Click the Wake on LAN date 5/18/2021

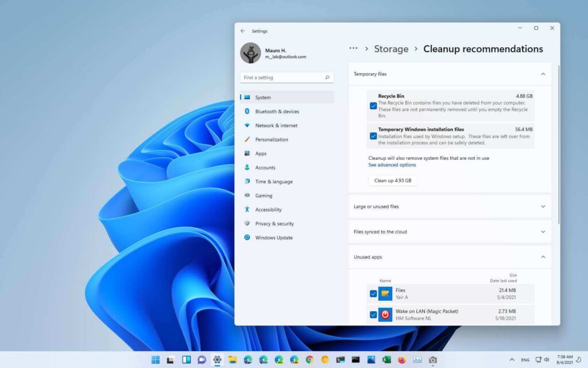tap(505, 318)
